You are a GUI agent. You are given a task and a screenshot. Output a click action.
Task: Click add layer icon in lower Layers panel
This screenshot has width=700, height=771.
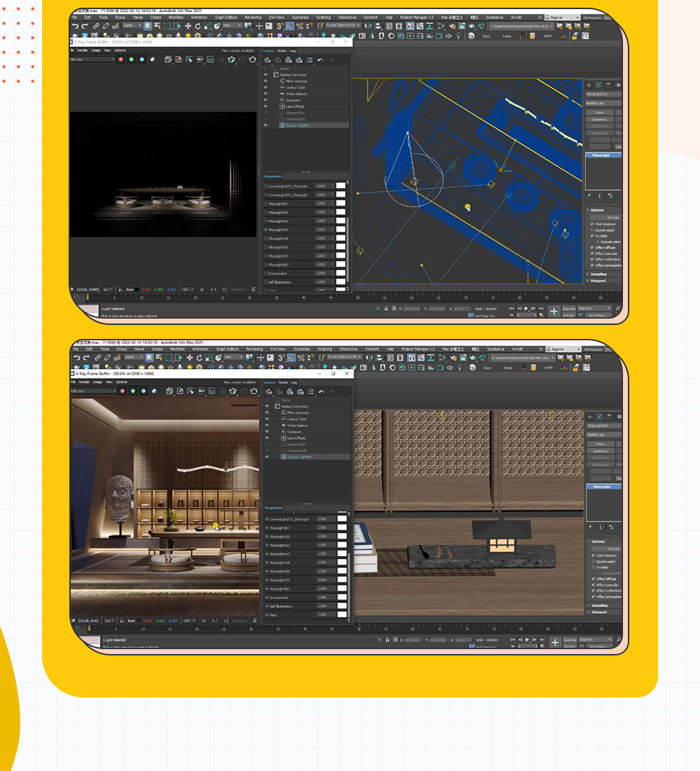point(269,391)
